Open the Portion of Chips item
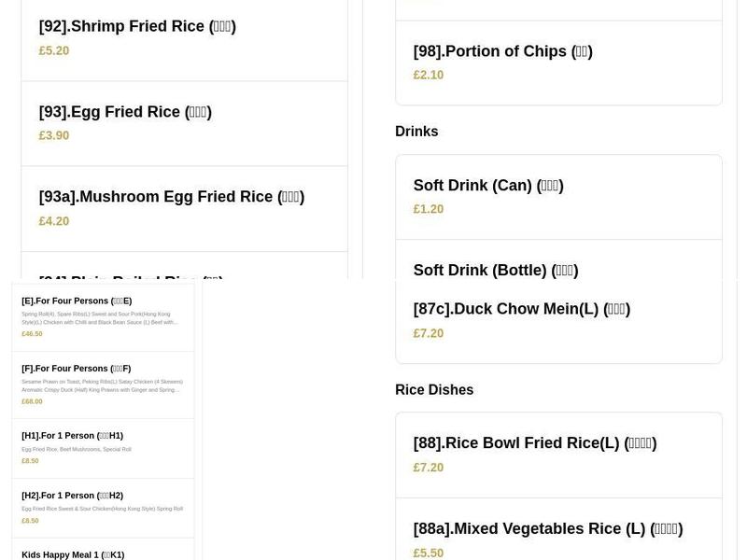 [503, 51]
